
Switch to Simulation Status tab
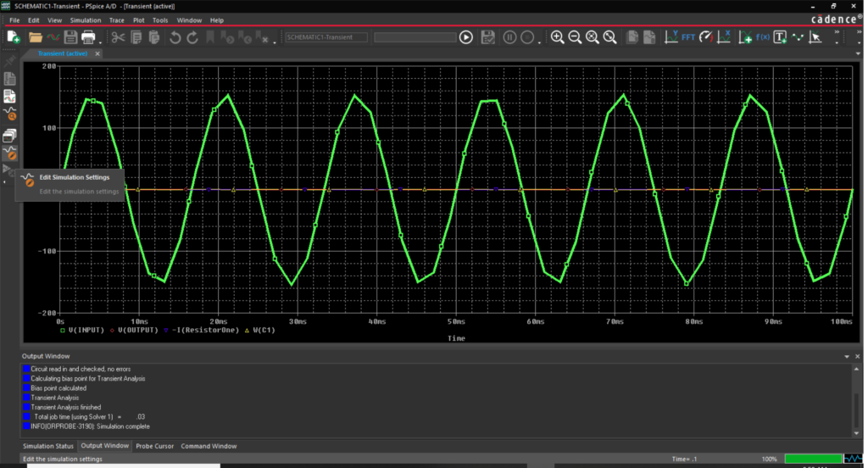point(48,446)
